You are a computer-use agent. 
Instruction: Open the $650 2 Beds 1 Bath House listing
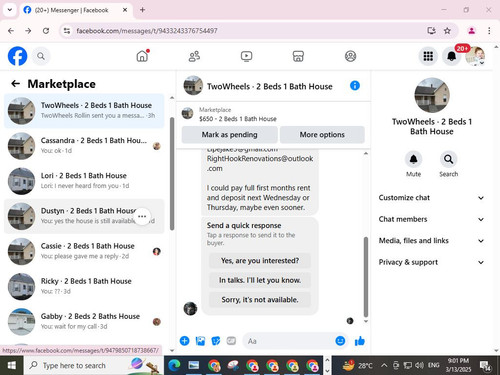(238, 114)
